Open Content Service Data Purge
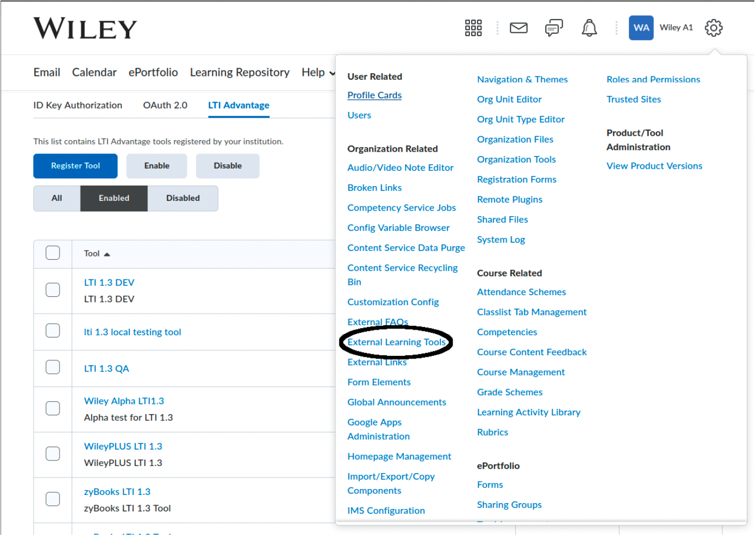This screenshot has height=537, width=756. click(x=406, y=248)
